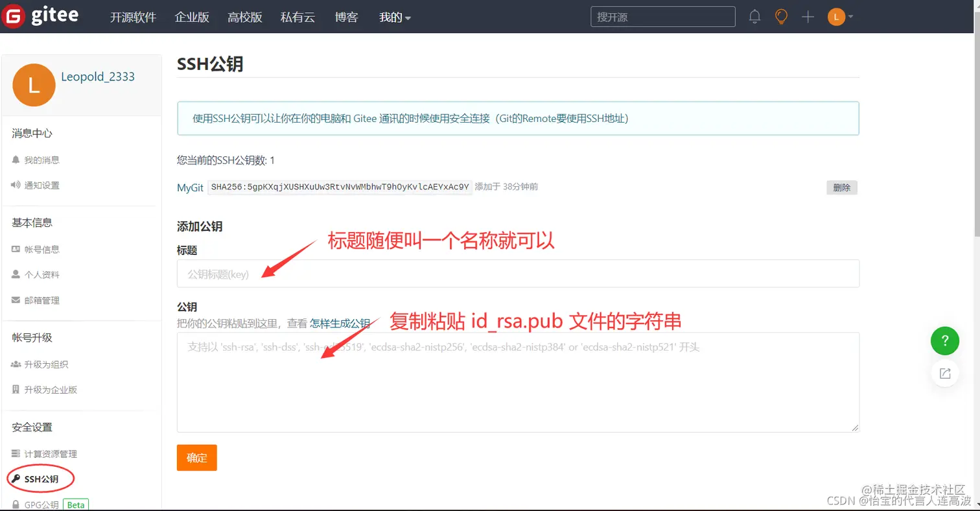Open 个人资料 in sidebar
This screenshot has width=980, height=511.
(42, 274)
